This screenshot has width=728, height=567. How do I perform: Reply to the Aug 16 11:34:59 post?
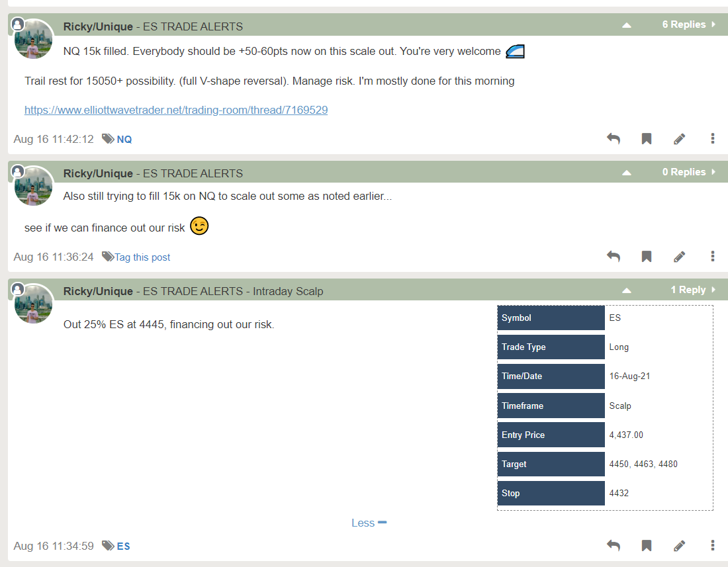click(614, 545)
